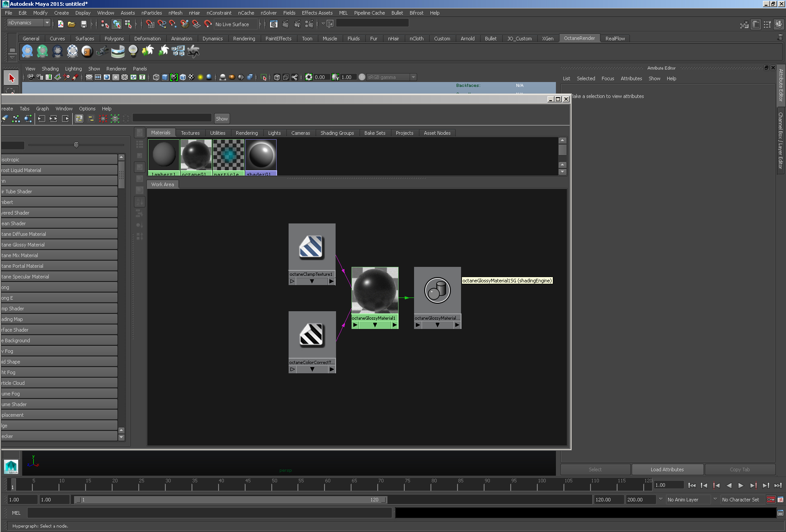
Task: Expand octaneClampTexture1 node attribute arrow
Action: (x=312, y=282)
